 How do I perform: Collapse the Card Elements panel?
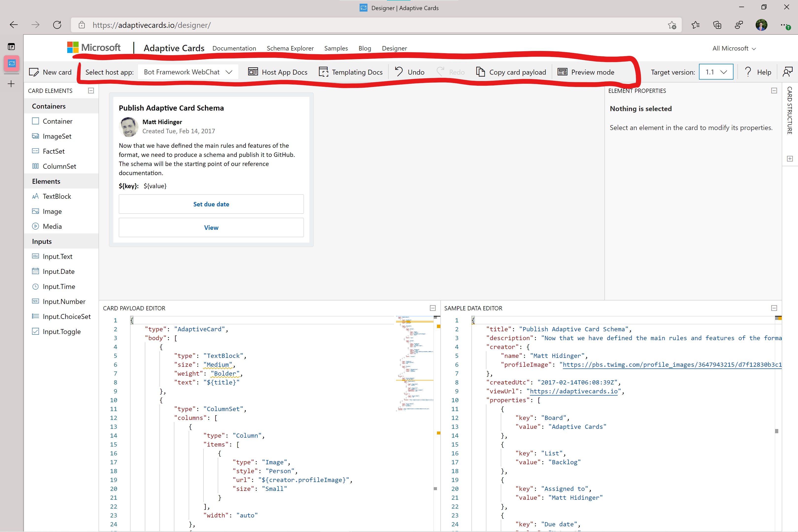pyautogui.click(x=91, y=91)
